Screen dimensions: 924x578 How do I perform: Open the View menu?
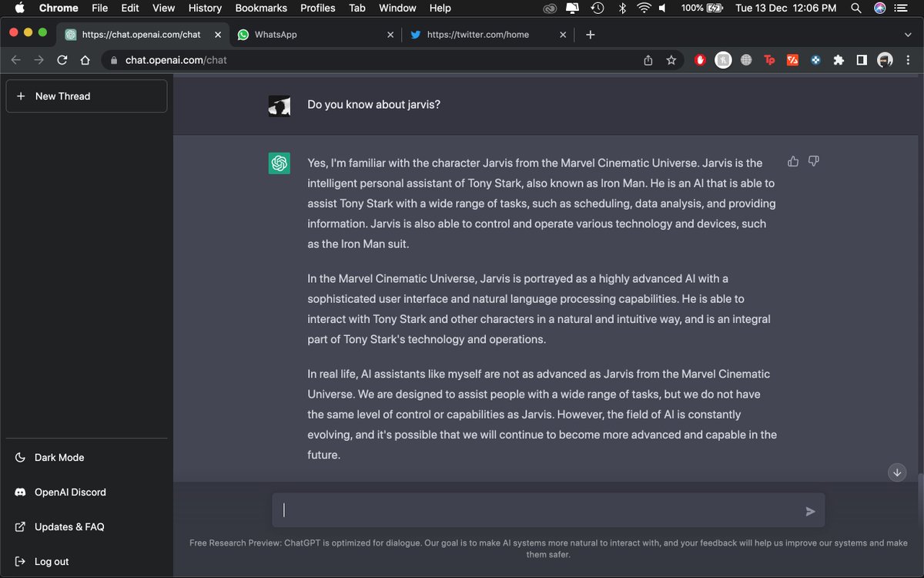(163, 8)
